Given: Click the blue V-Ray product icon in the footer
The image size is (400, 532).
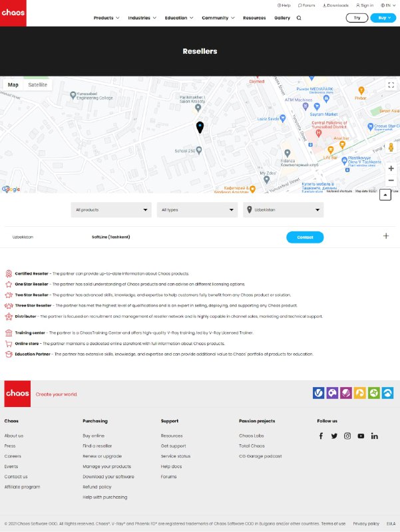Looking at the screenshot, I should [x=319, y=393].
